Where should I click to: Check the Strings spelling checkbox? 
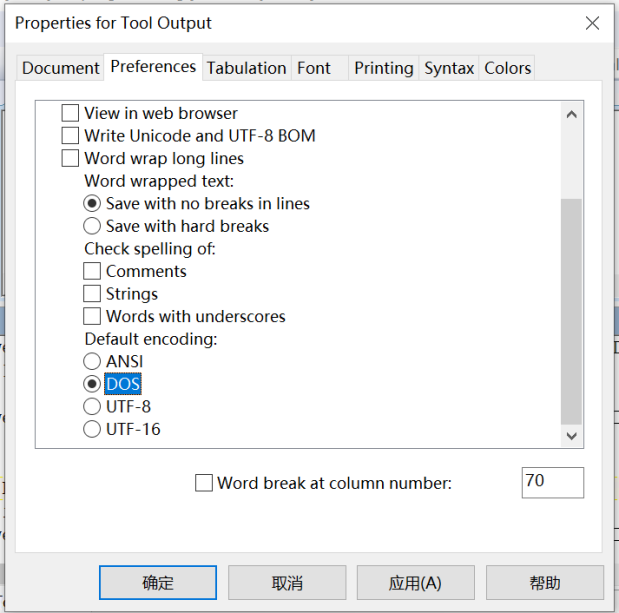(x=92, y=294)
